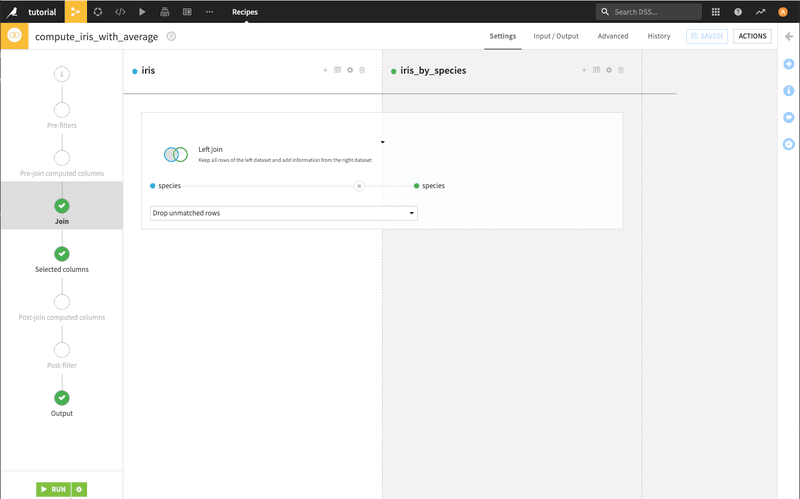Go to the Selected columns step
800x499 pixels.
[62, 259]
